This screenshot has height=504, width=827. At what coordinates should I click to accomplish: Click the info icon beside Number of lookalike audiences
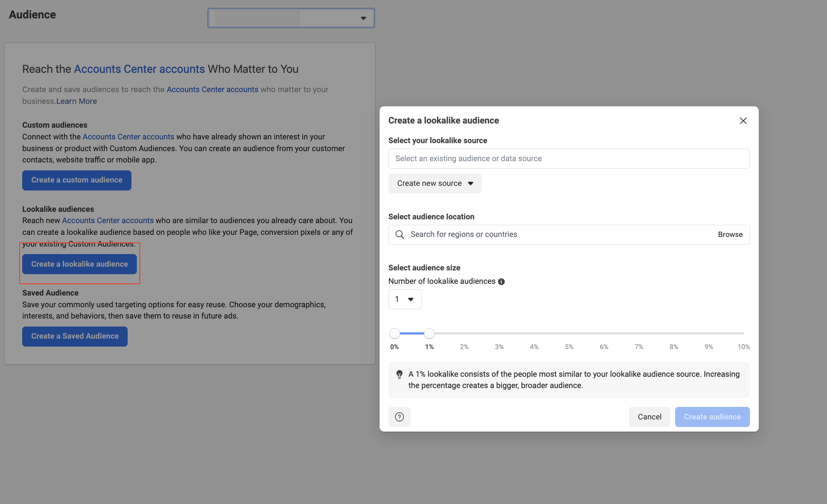click(x=501, y=282)
